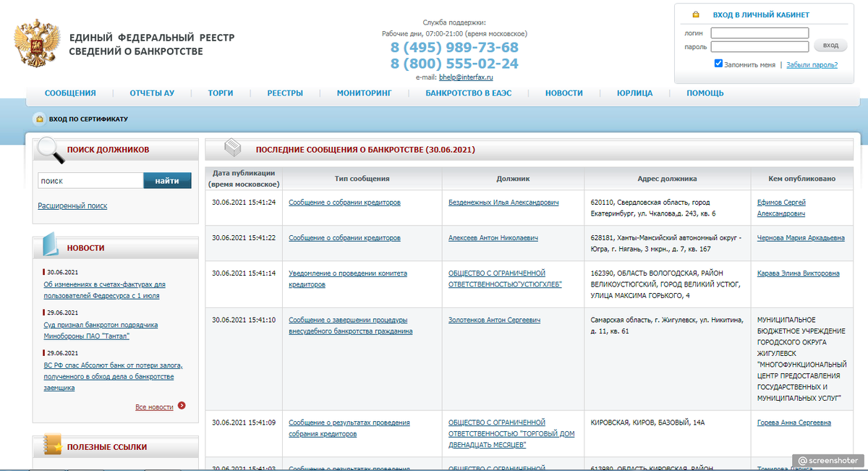Open the Все новости link
The image size is (868, 471).
(154, 407)
